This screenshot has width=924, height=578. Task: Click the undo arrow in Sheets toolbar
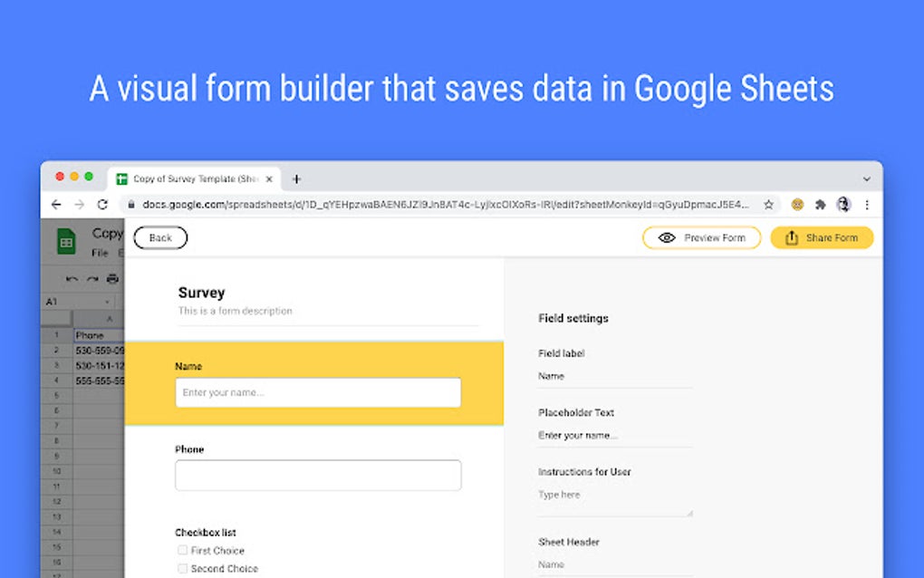[x=72, y=279]
